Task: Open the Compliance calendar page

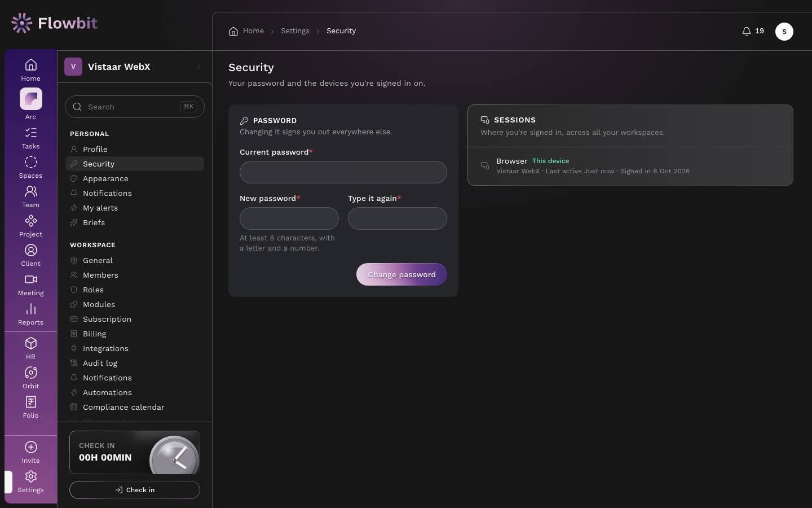Action: 134,407
